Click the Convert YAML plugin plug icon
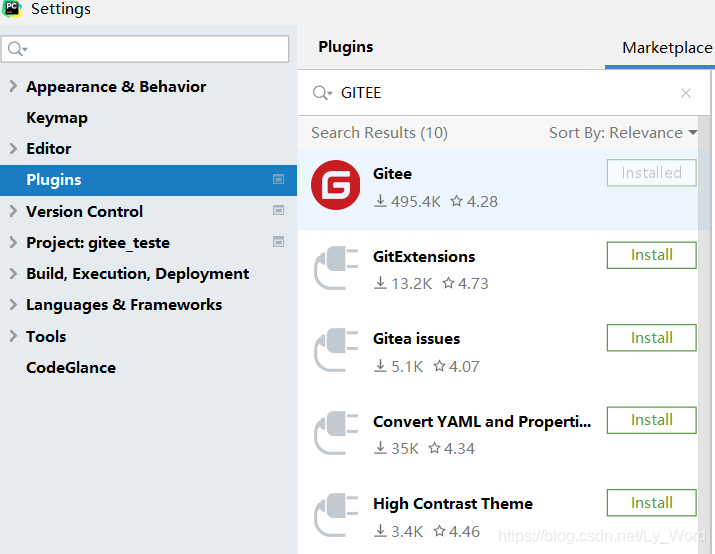Viewport: 715px width, 554px height. click(335, 434)
